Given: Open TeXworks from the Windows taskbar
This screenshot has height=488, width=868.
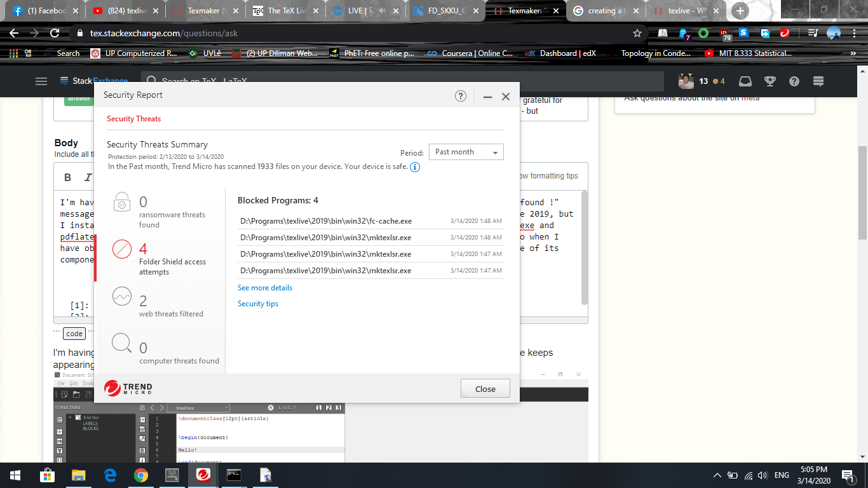Looking at the screenshot, I should pyautogui.click(x=266, y=475).
